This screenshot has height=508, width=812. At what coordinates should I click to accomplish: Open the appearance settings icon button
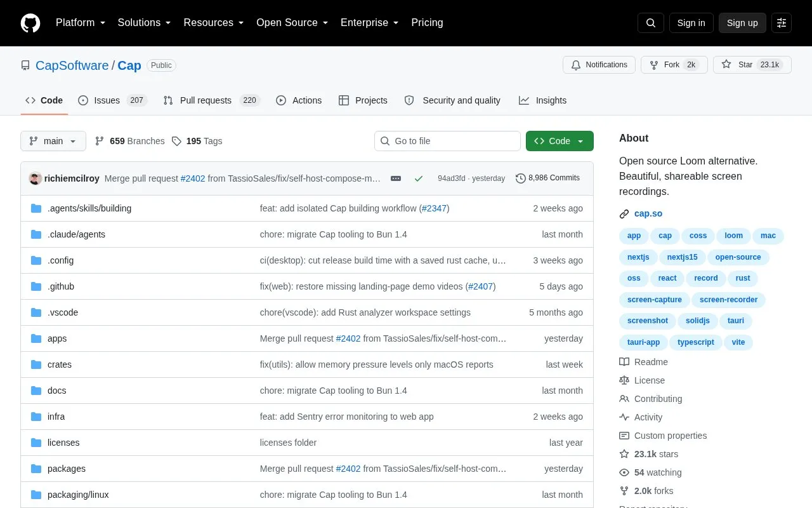782,23
